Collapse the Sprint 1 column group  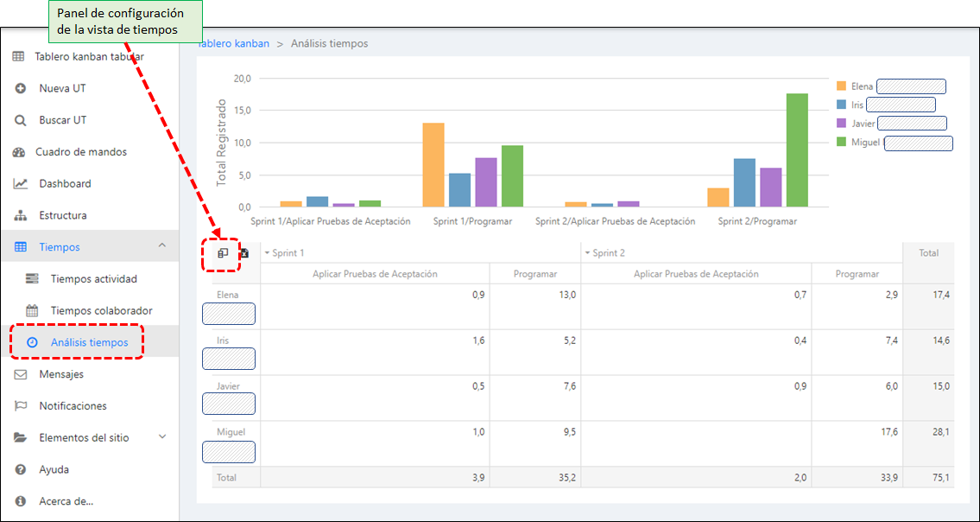tap(267, 253)
